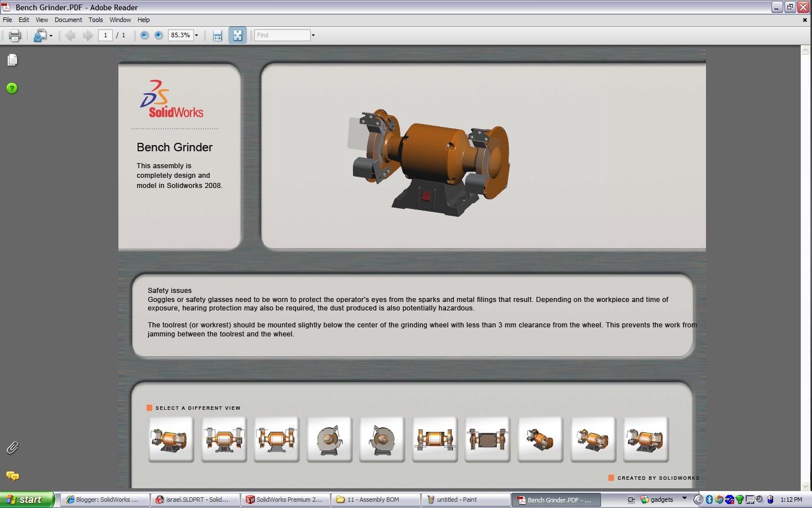This screenshot has height=508, width=812.
Task: Open the green How To help icon
Action: coord(12,88)
